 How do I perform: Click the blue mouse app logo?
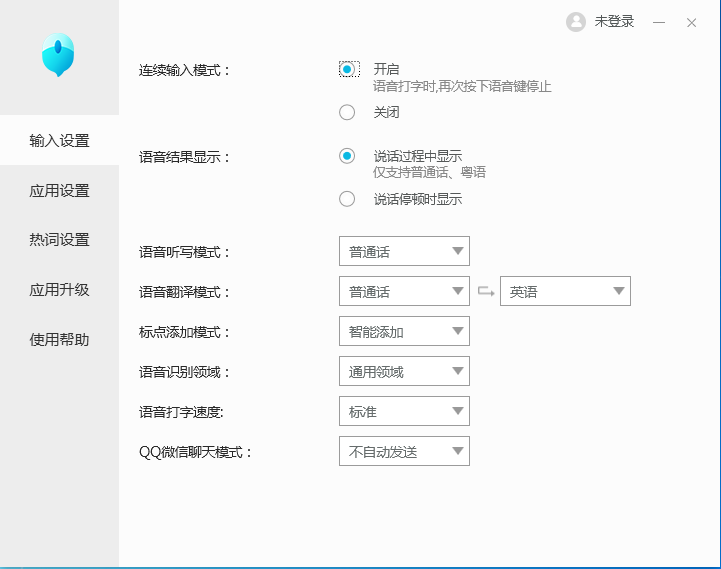58,55
